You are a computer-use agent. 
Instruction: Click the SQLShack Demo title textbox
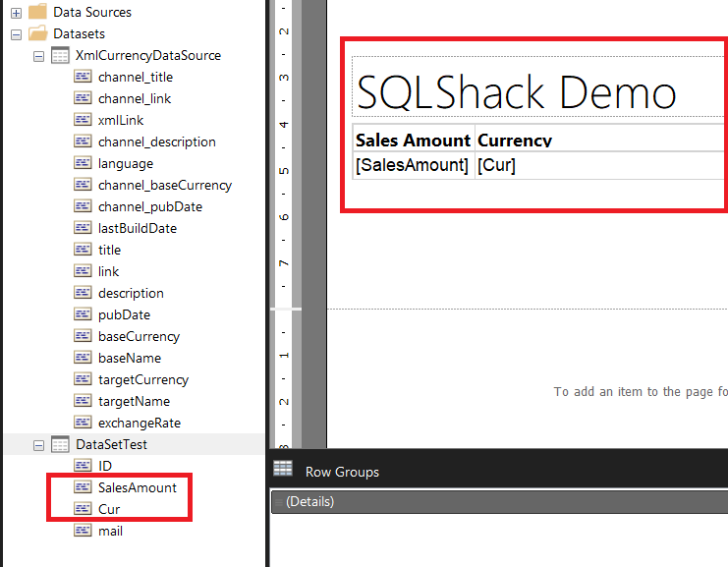(539, 86)
